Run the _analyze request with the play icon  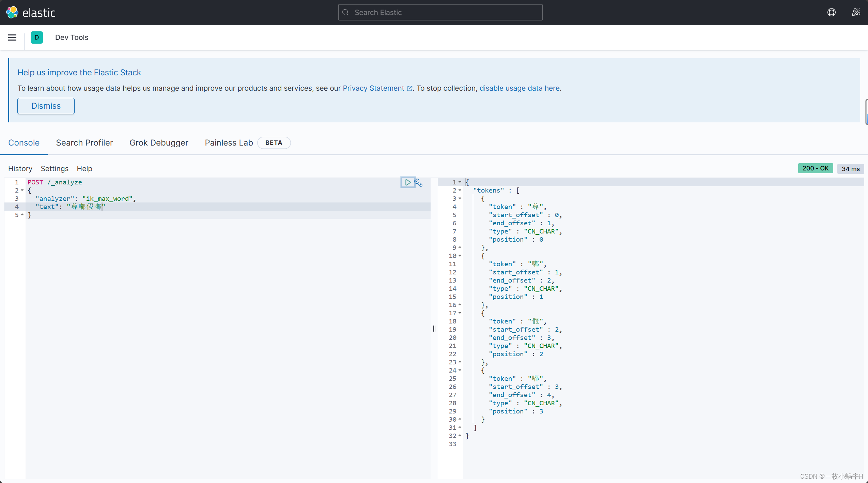407,182
